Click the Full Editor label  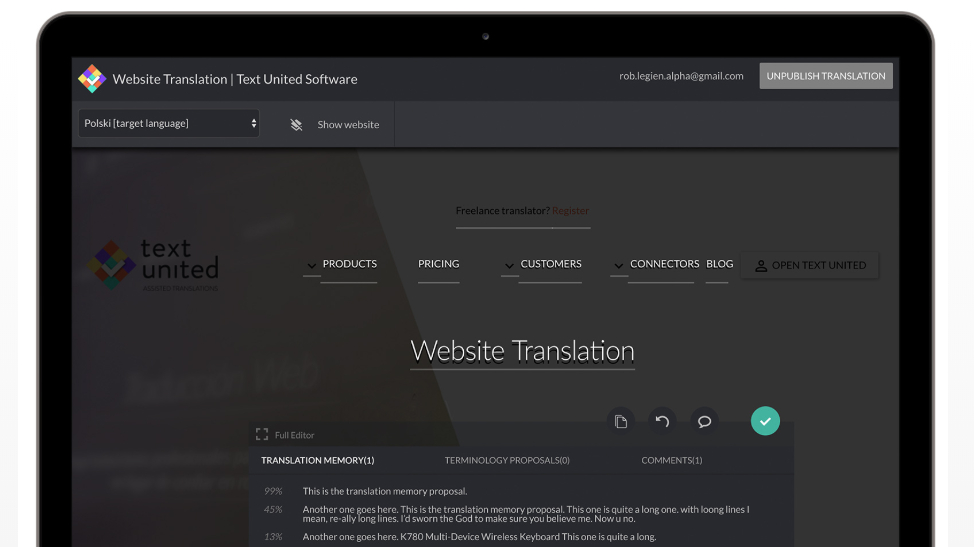coord(294,435)
